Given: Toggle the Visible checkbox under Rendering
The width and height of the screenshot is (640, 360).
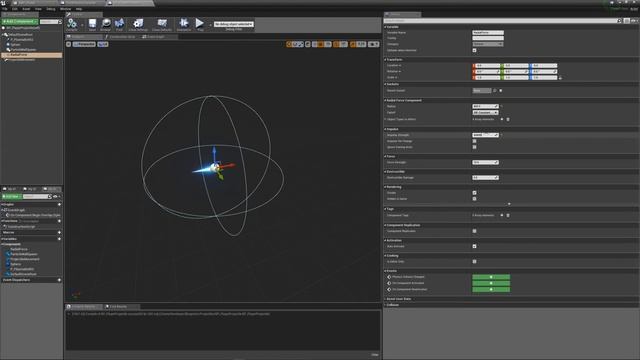Looking at the screenshot, I should [x=474, y=193].
